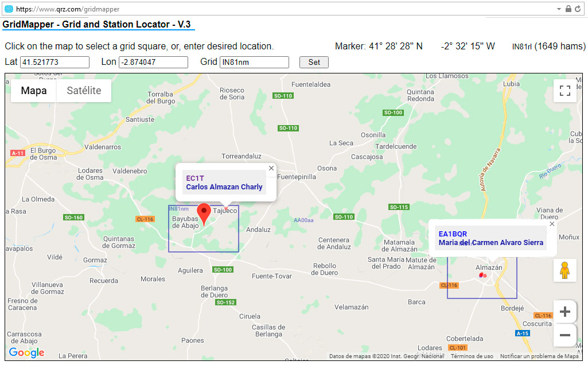Click the IN81rl (1649 hams) text
The width and height of the screenshot is (588, 365).
(x=548, y=46)
